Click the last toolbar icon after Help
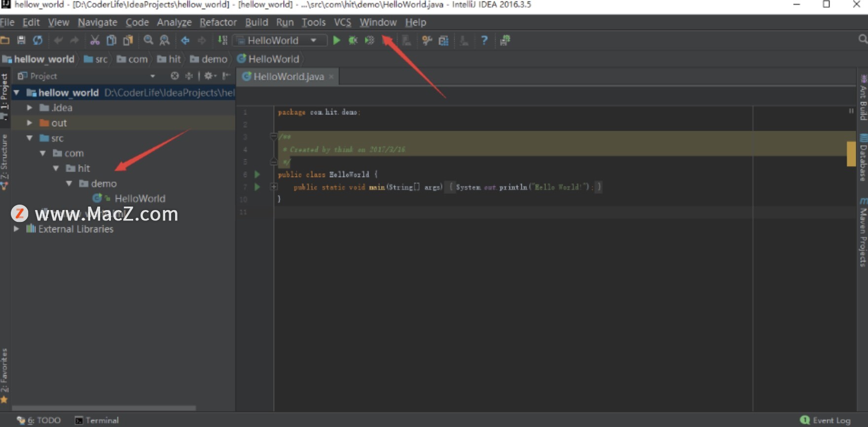Screen dimensions: 868x427 click(505, 40)
